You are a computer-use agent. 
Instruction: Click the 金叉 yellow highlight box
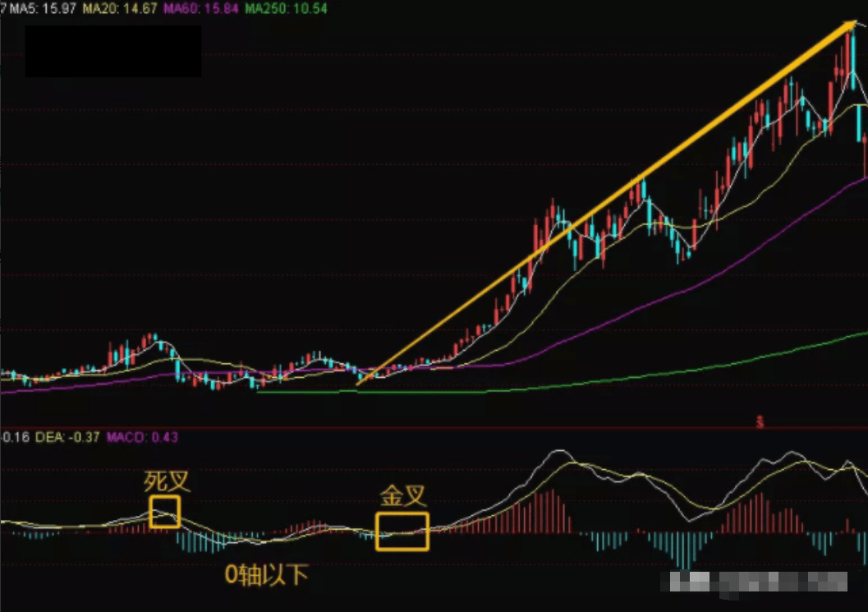click(x=402, y=531)
